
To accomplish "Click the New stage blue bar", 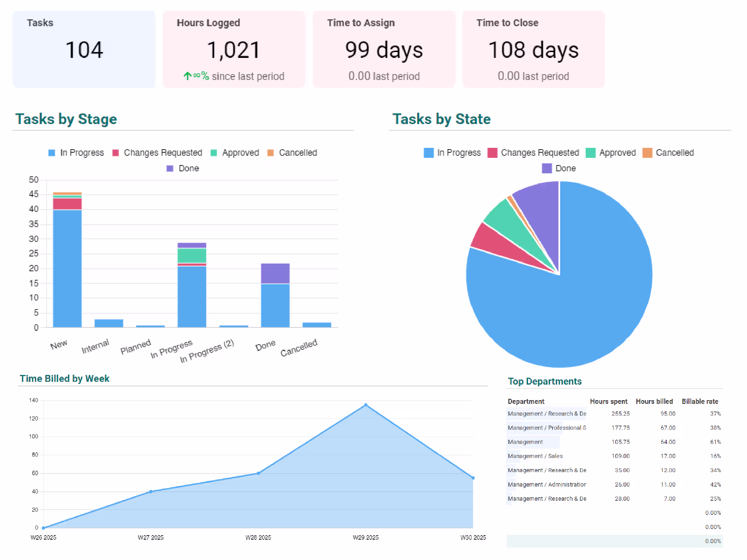I will 67,269.
